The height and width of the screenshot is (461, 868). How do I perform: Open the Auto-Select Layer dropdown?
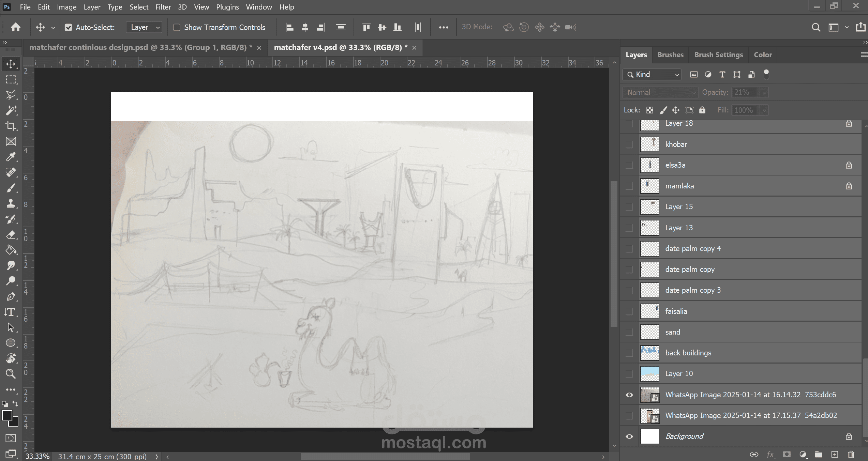coord(144,27)
